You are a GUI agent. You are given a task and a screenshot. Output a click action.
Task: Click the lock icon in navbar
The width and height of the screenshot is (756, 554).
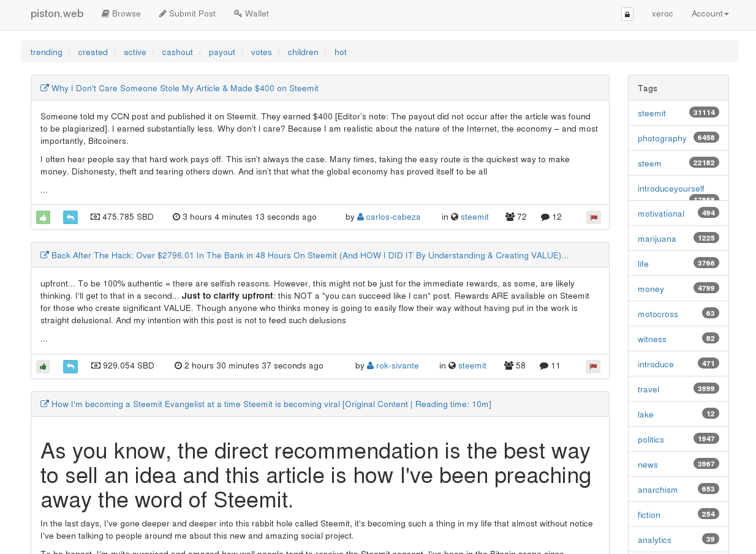click(627, 14)
